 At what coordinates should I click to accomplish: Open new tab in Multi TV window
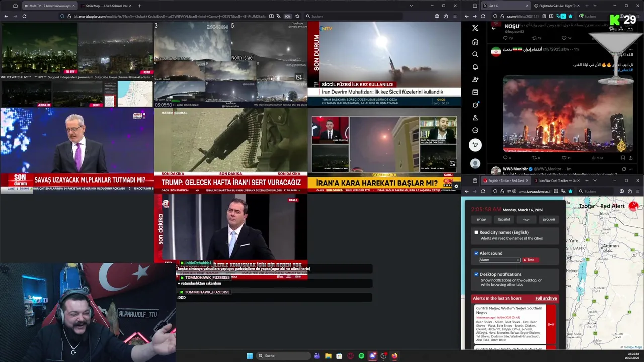tap(139, 6)
